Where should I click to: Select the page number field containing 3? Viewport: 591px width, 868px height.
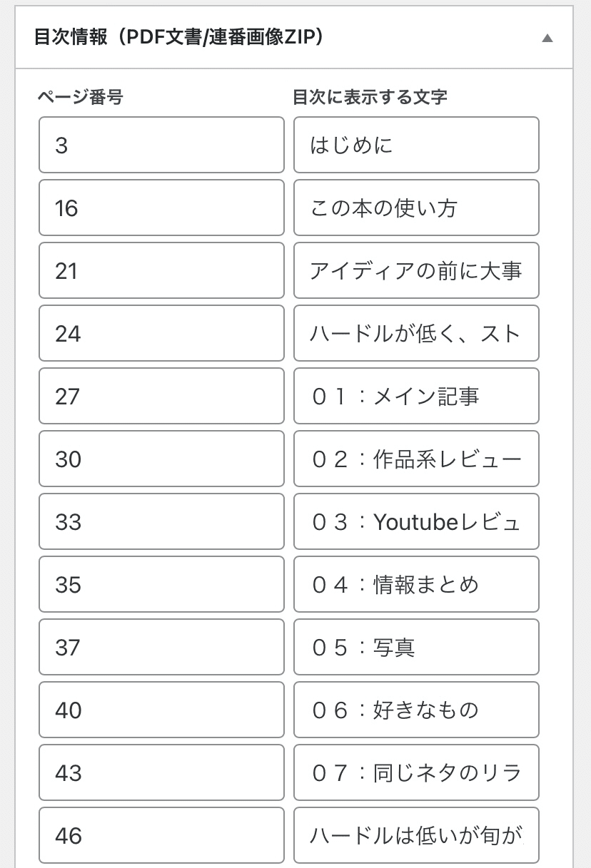(161, 145)
